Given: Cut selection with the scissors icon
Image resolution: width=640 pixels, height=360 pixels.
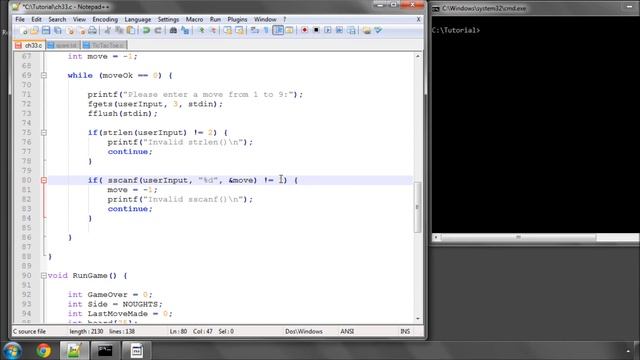Looking at the screenshot, I should [108, 31].
